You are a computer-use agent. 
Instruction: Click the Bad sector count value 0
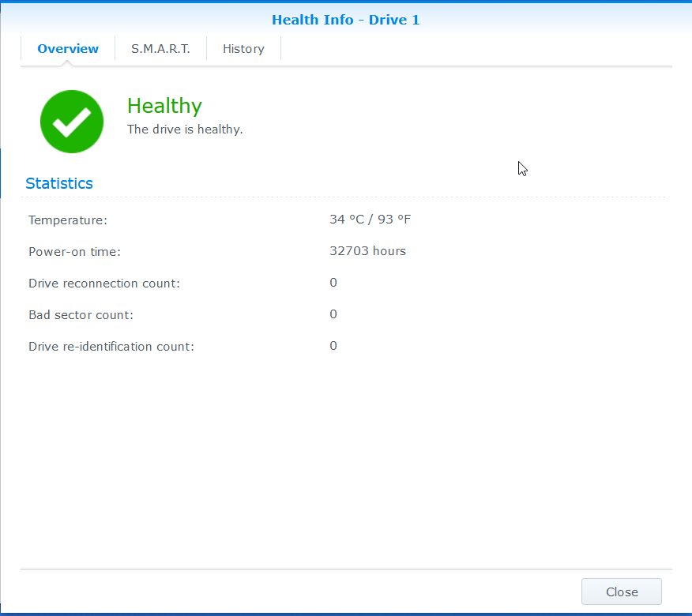[x=333, y=314]
